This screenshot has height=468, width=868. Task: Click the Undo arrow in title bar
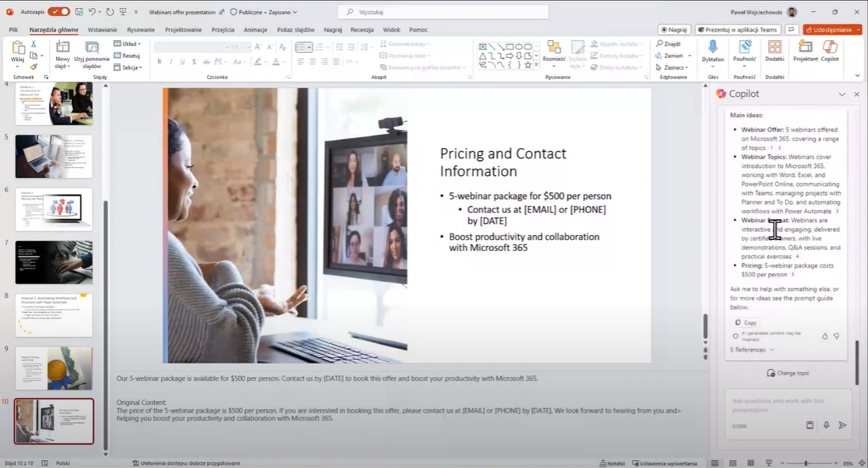(92, 12)
